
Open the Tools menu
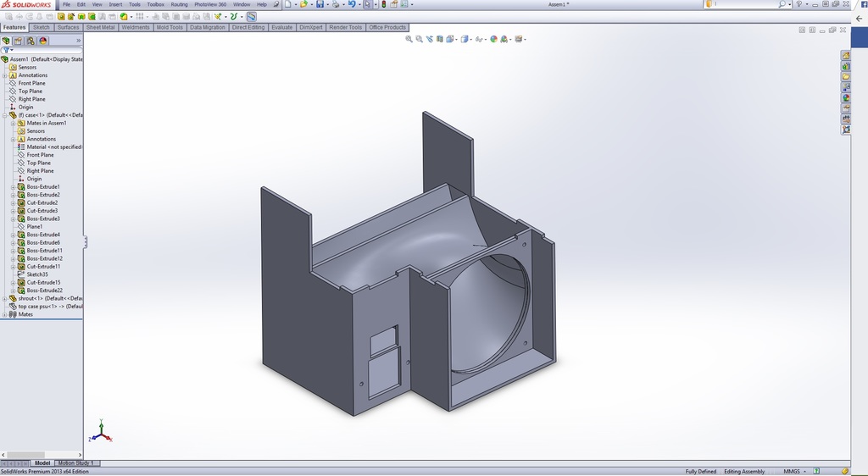[135, 4]
